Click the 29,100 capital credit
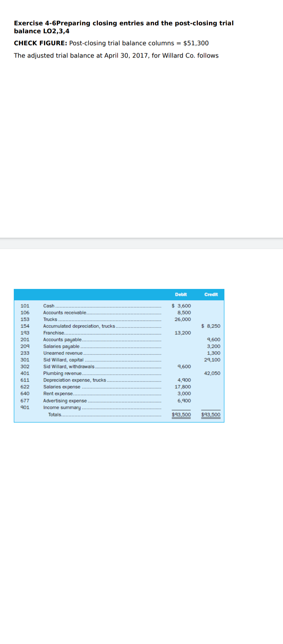The image size is (283, 644). (x=212, y=360)
